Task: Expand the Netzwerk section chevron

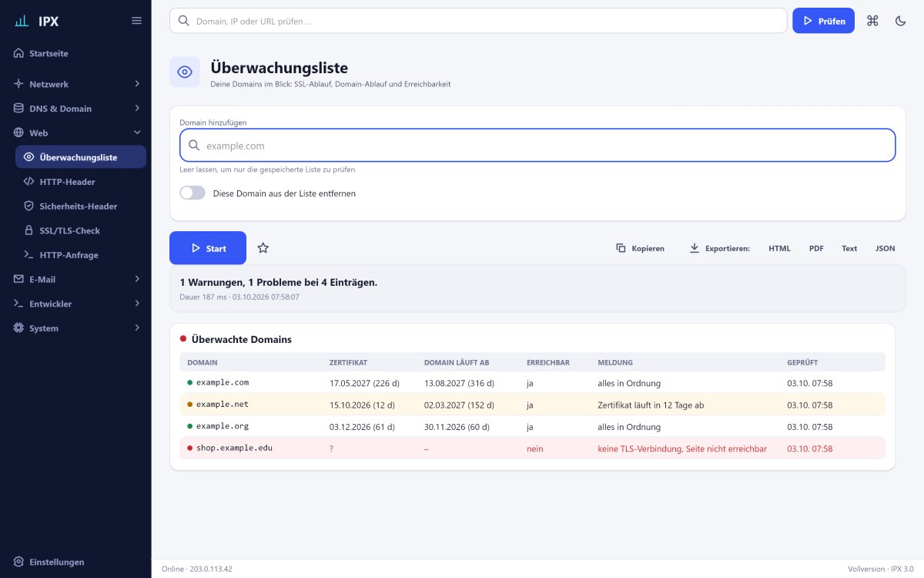Action: pos(137,84)
